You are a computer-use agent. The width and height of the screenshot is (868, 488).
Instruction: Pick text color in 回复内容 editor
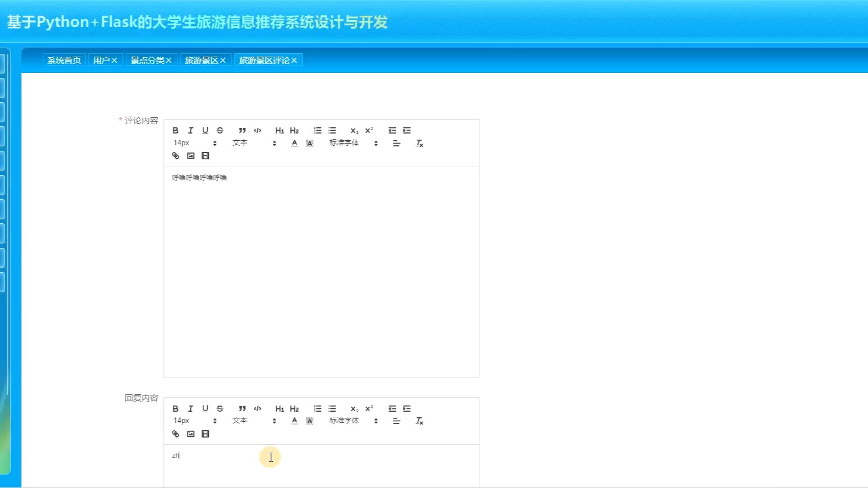pyautogui.click(x=294, y=421)
